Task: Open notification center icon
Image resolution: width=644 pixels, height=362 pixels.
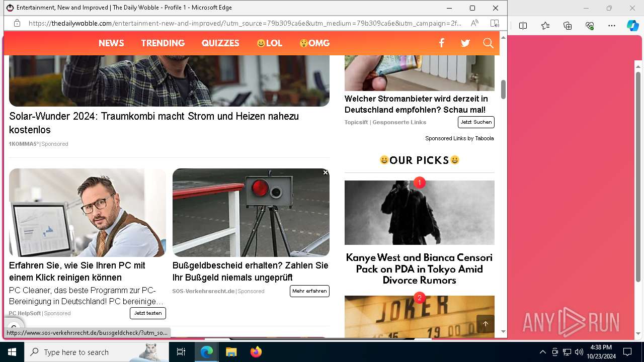Action: click(x=627, y=352)
